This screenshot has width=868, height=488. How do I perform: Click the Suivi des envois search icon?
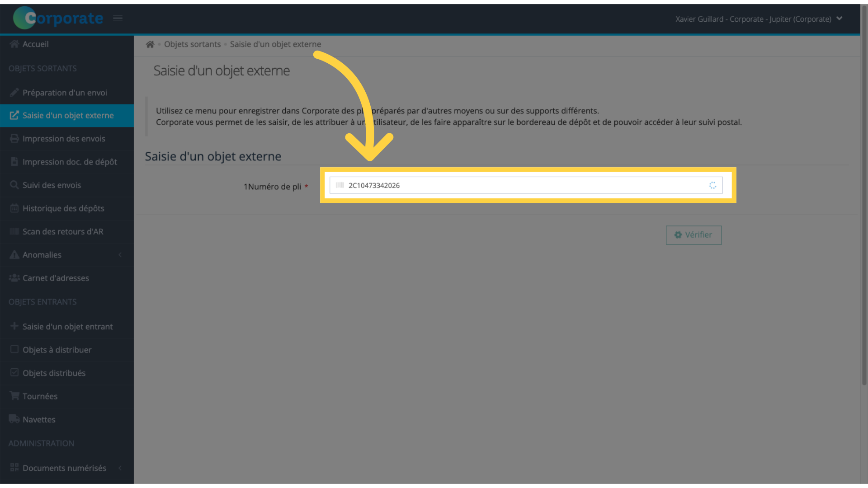pos(13,185)
